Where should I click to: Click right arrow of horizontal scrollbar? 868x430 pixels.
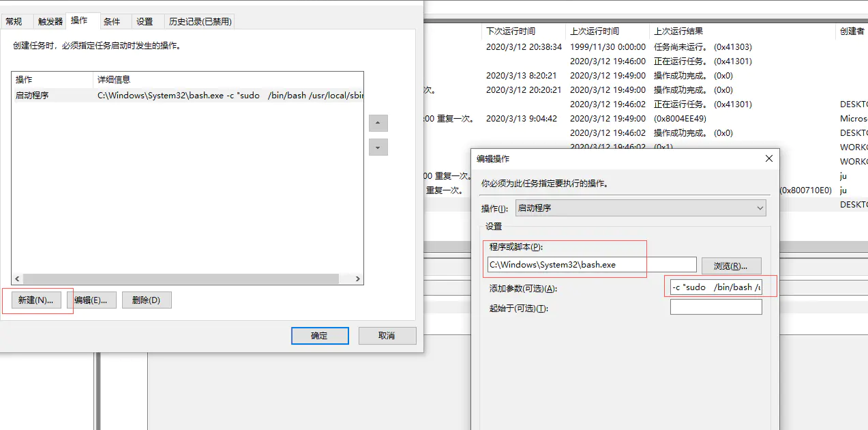[358, 279]
